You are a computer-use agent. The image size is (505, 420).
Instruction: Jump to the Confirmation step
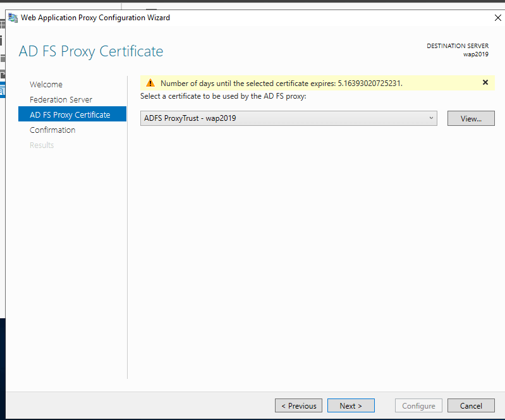click(x=52, y=130)
